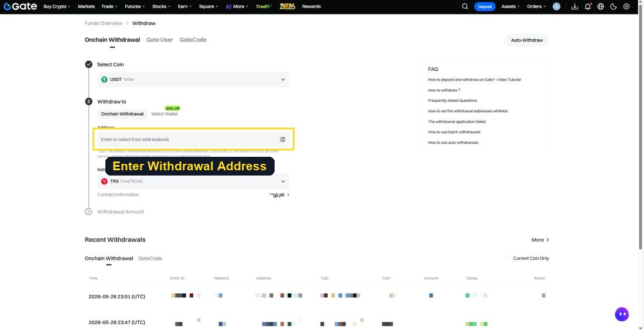Click the TRX Tron network icon
The width and height of the screenshot is (644, 330).
click(x=104, y=181)
